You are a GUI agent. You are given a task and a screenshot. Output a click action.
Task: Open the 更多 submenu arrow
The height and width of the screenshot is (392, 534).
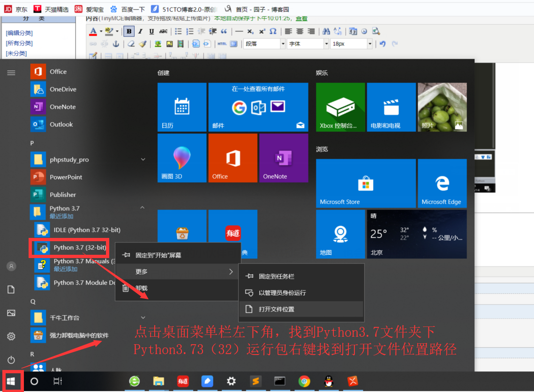(x=231, y=272)
